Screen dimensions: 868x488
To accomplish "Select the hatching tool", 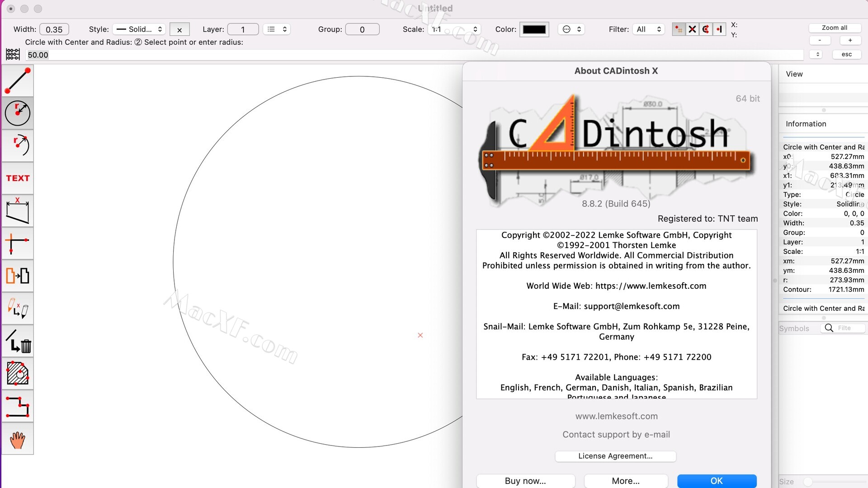I will 18,373.
